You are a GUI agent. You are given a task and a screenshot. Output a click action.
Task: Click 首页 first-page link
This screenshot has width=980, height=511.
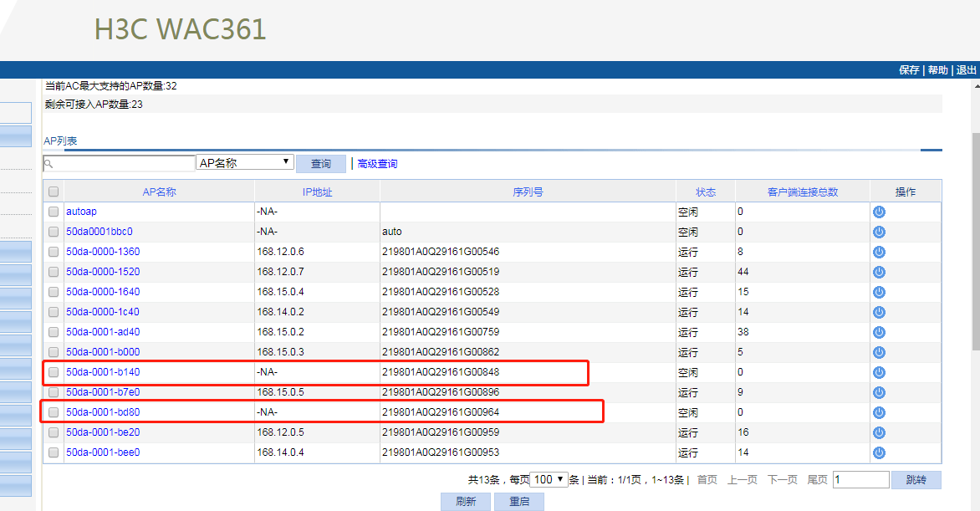[x=707, y=480]
